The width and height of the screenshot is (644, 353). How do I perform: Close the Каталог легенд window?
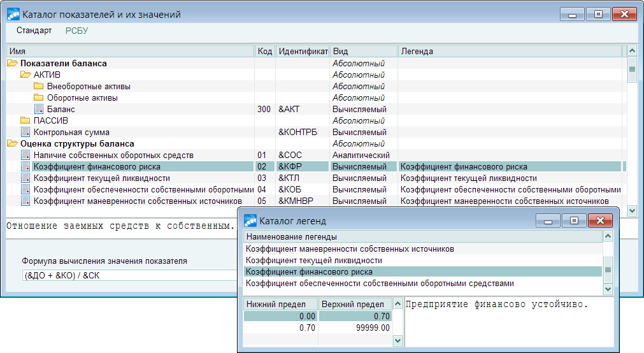click(x=600, y=220)
